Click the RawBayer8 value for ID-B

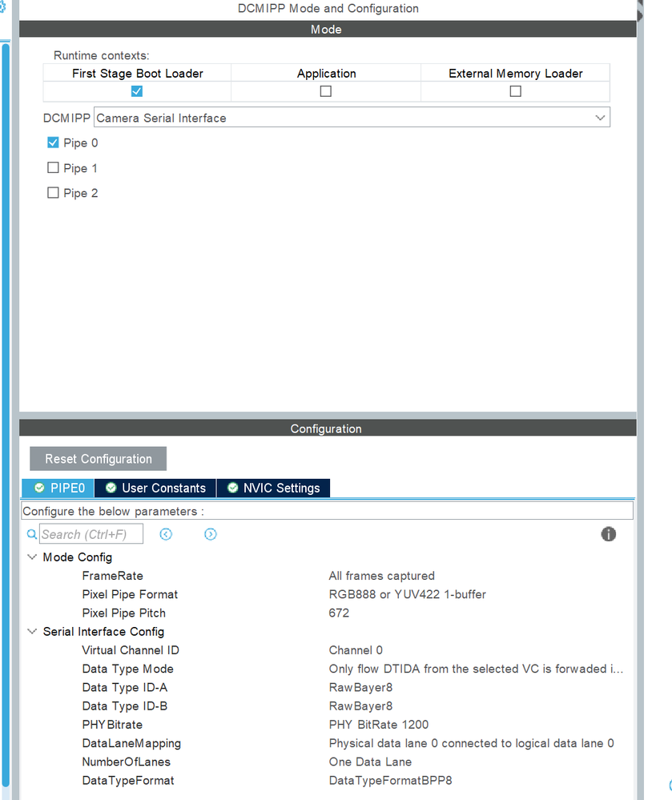click(360, 706)
